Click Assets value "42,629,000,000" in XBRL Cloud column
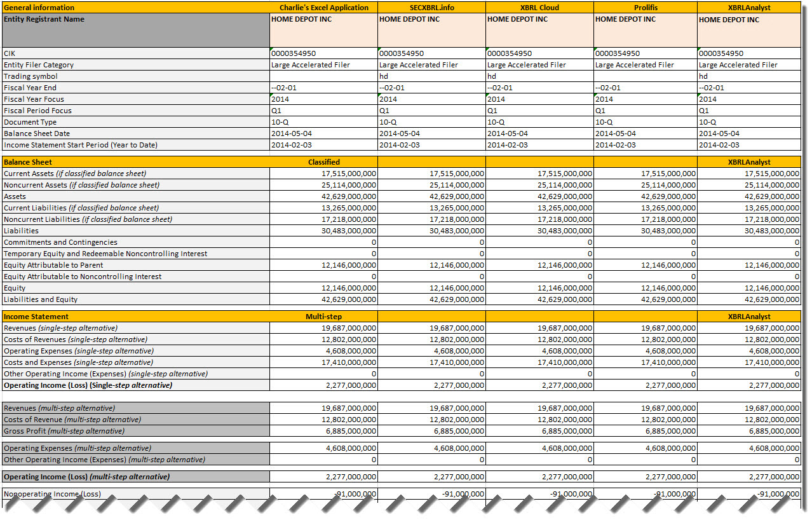 point(540,196)
